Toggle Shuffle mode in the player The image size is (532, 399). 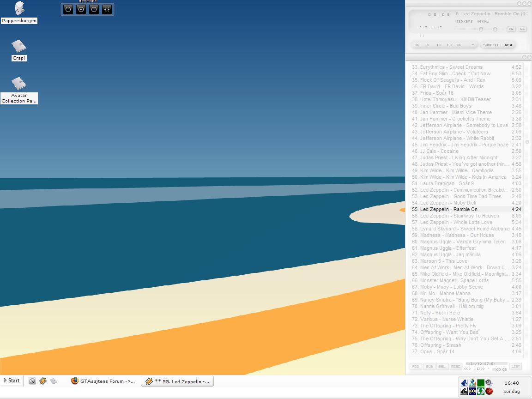491,45
